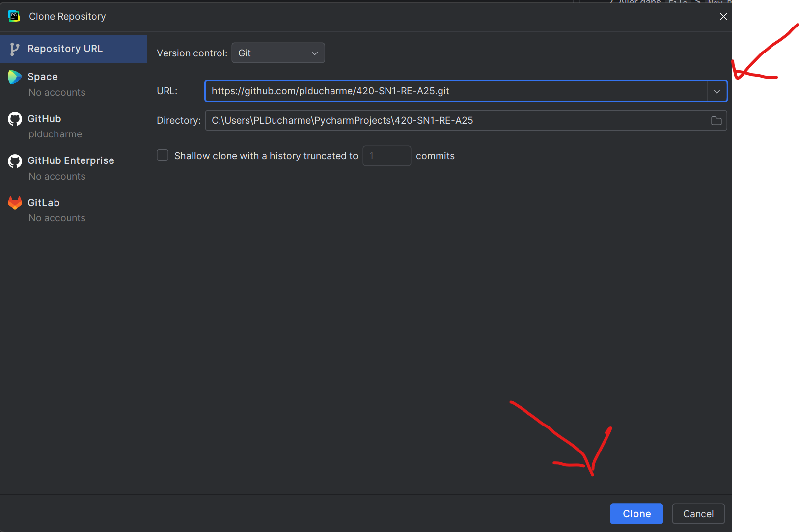This screenshot has height=532, width=799.
Task: Click the PyCharm logo in the title bar
Action: (x=14, y=16)
